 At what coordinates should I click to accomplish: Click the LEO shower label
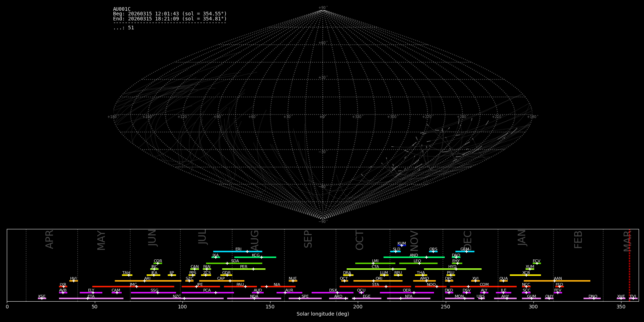click(417, 261)
